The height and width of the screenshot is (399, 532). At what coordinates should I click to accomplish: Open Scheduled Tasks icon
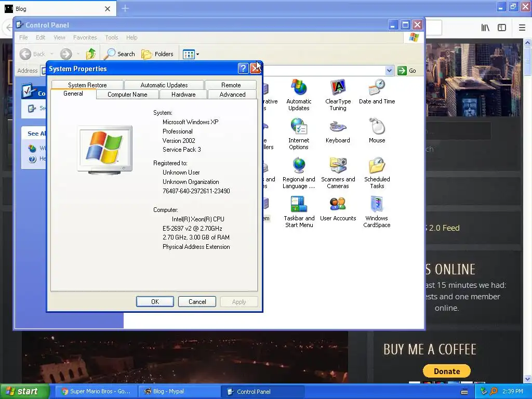pyautogui.click(x=377, y=173)
